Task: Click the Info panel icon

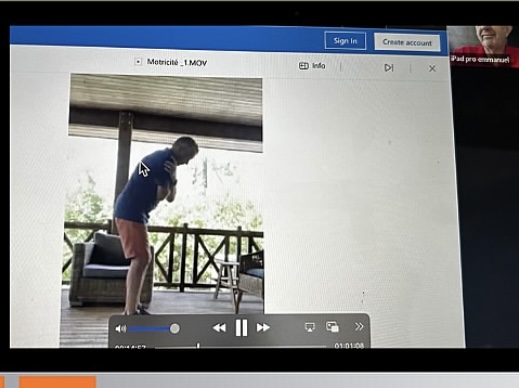Action: point(303,66)
